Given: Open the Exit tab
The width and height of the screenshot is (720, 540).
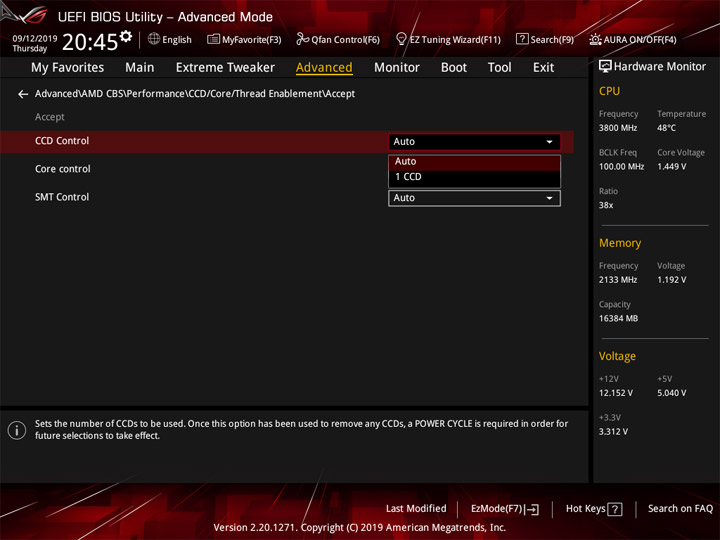Looking at the screenshot, I should click(x=543, y=68).
